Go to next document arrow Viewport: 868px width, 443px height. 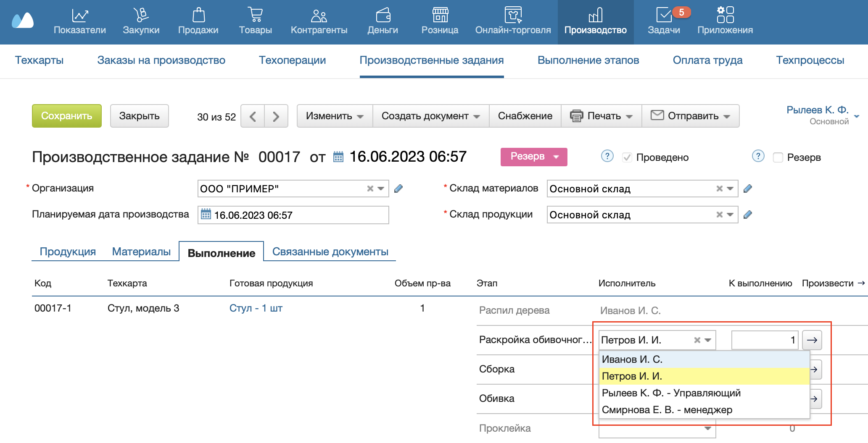pyautogui.click(x=276, y=116)
